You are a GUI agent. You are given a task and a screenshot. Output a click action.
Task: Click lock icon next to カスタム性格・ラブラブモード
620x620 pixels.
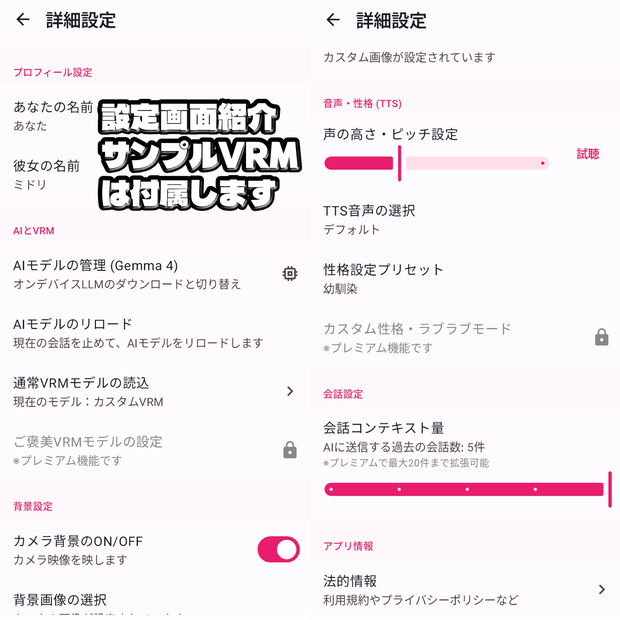tap(601, 337)
